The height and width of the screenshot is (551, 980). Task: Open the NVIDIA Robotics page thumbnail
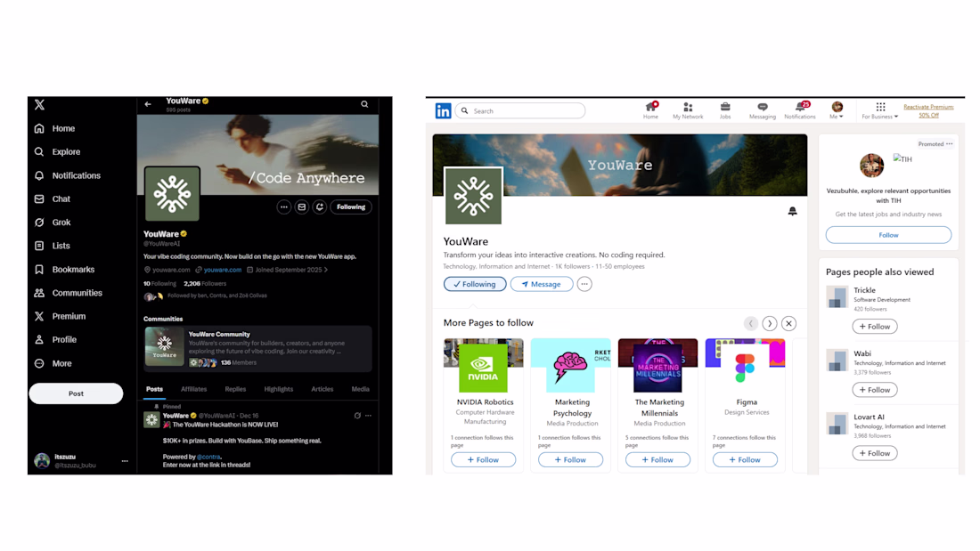point(483,366)
